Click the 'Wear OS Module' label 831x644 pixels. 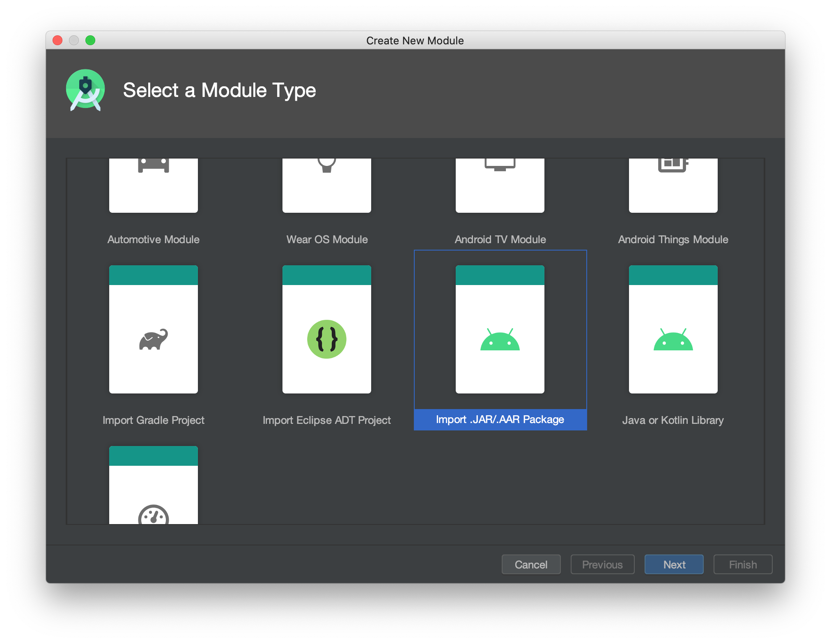pyautogui.click(x=327, y=239)
